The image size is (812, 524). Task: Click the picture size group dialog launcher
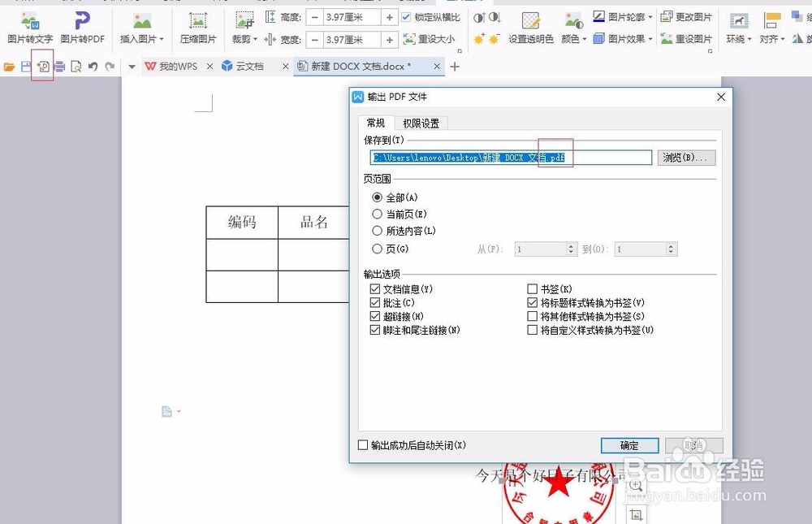coord(460,51)
